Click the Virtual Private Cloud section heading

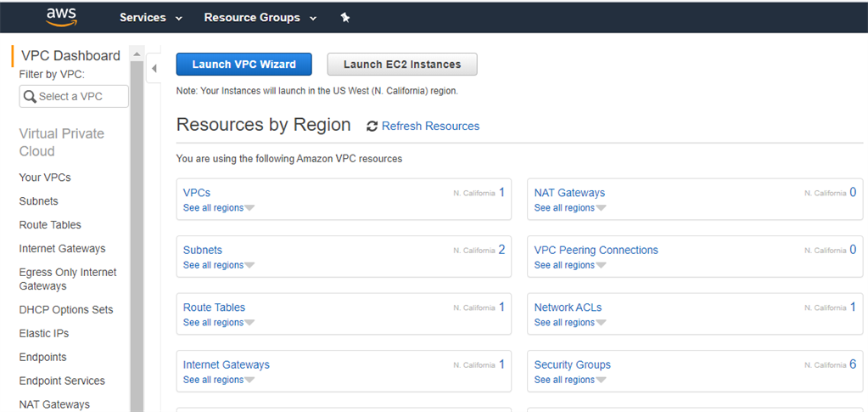pos(61,143)
